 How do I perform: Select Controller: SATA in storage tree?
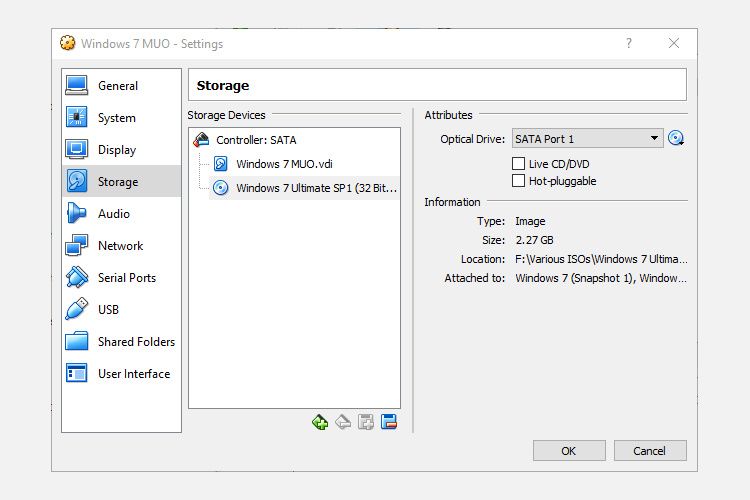[x=295, y=140]
